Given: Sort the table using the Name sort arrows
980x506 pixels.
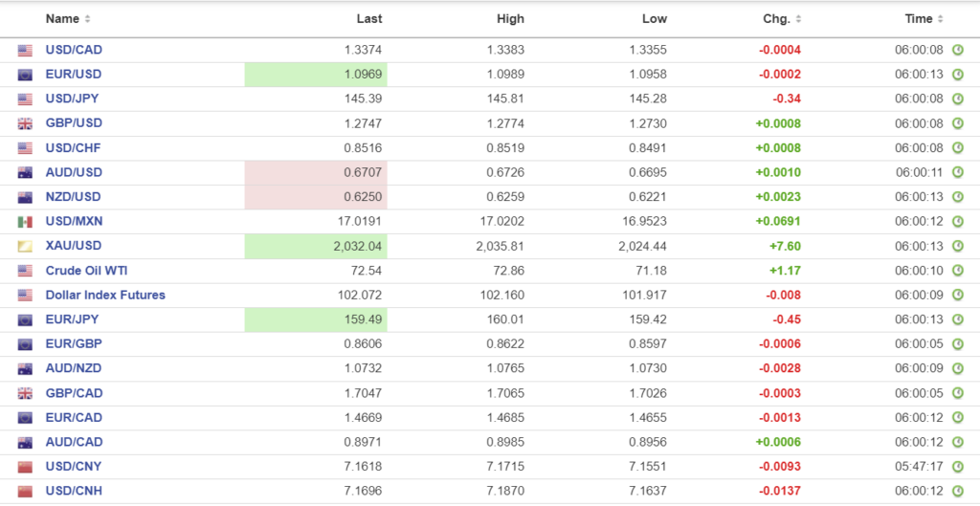Looking at the screenshot, I should point(88,19).
